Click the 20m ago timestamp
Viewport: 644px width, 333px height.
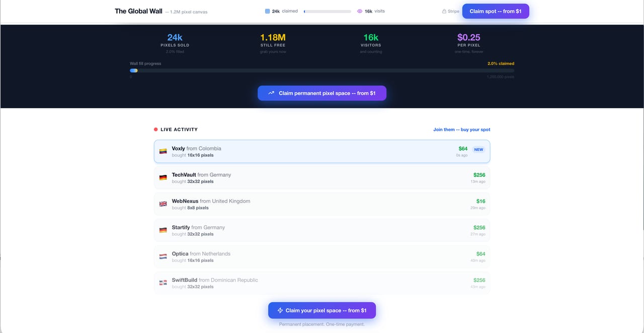(478, 208)
